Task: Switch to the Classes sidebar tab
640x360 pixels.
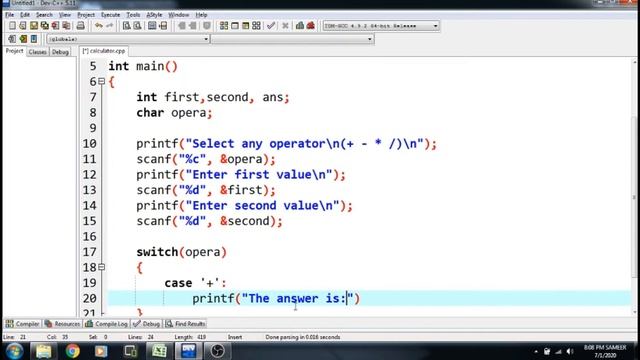Action: click(38, 52)
